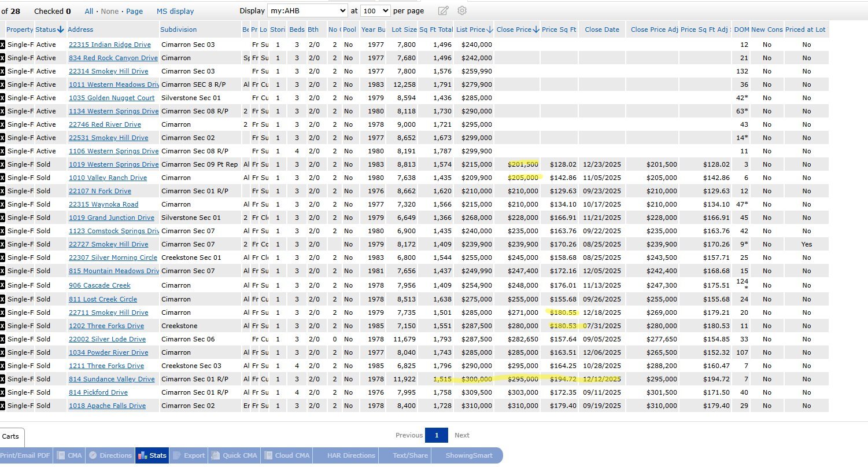Select page 1 in pagination
Viewport: 868px width, 467px height.
pyautogui.click(x=436, y=435)
